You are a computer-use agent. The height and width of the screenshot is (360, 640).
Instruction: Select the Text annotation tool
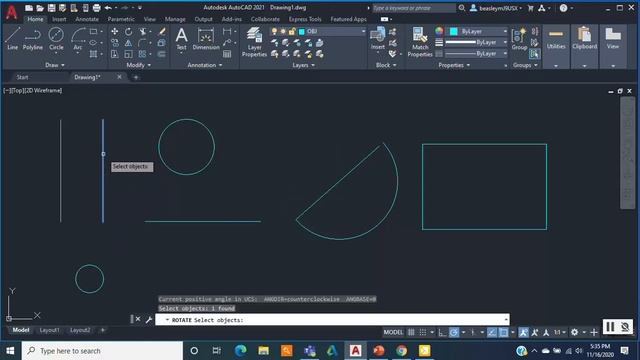181,39
